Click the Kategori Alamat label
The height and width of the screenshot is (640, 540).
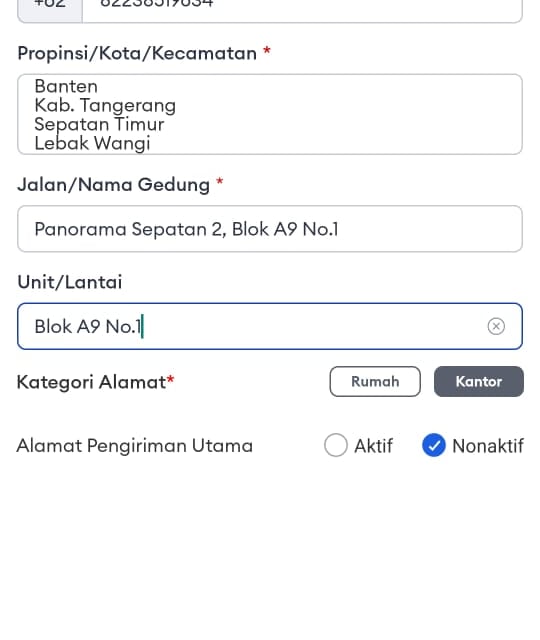click(x=96, y=382)
